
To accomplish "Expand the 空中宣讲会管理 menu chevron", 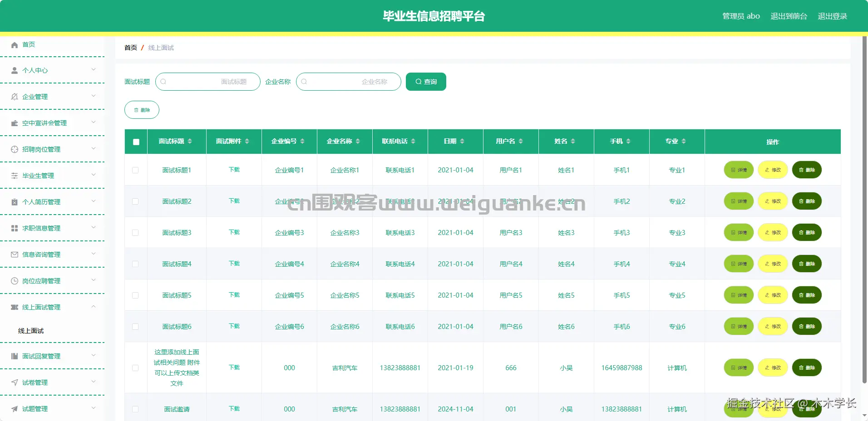I will point(94,122).
